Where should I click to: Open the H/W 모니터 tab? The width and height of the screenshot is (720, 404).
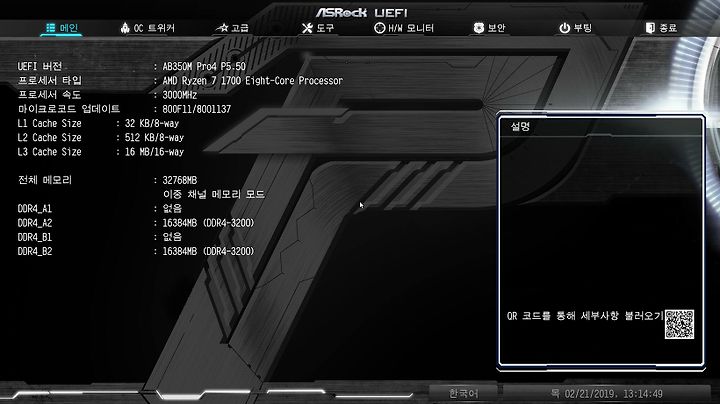(411, 28)
